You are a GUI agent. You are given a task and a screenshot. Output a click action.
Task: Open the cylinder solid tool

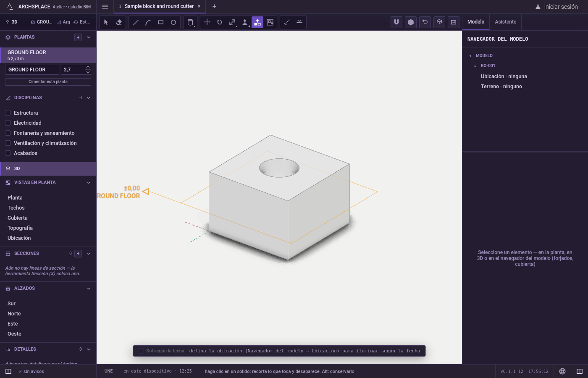pos(190,22)
